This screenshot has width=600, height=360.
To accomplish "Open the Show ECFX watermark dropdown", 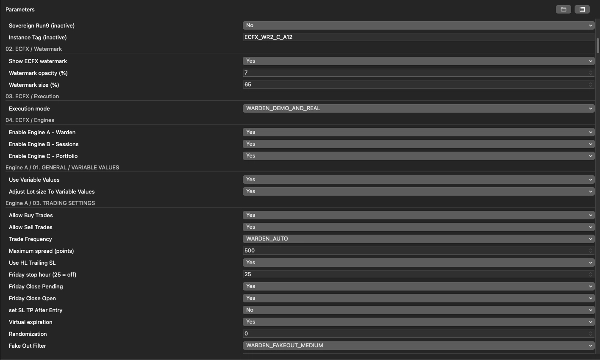I will pyautogui.click(x=419, y=61).
